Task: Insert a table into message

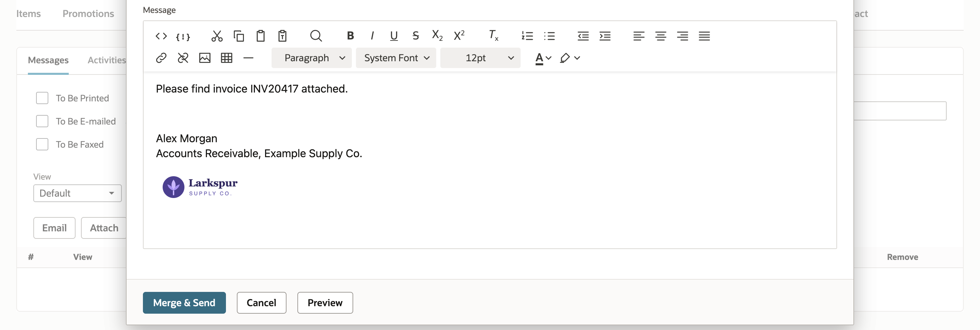Action: [226, 58]
